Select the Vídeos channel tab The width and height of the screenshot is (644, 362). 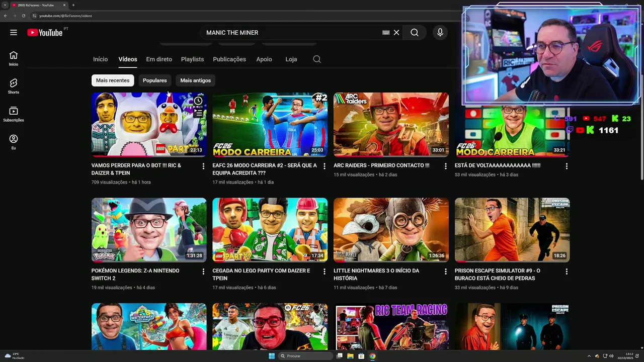pos(128,59)
